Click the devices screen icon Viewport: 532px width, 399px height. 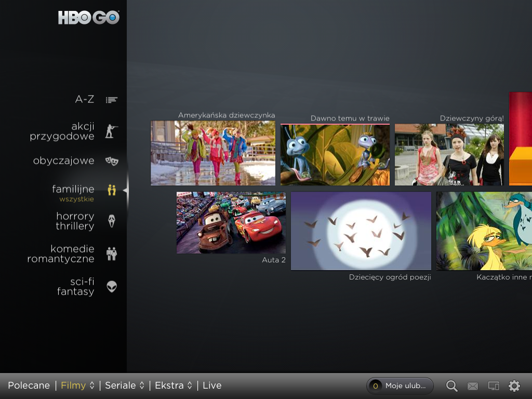click(x=494, y=386)
